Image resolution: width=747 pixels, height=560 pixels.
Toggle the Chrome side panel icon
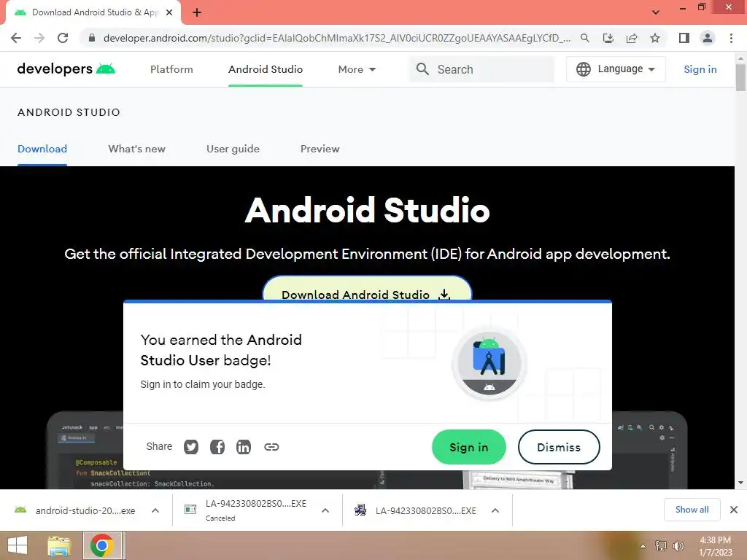[x=684, y=38]
